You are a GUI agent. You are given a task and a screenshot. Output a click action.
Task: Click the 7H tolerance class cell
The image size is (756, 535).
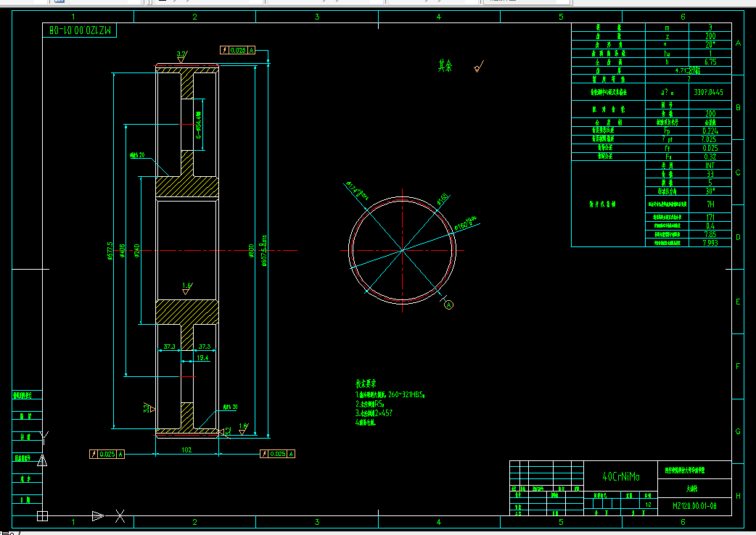(x=710, y=204)
